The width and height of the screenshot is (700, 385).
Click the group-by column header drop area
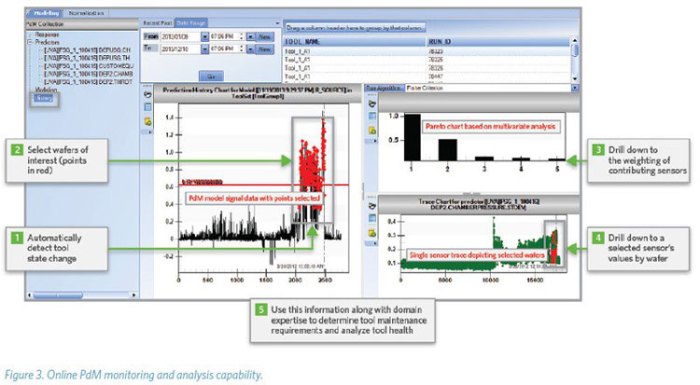click(x=354, y=28)
